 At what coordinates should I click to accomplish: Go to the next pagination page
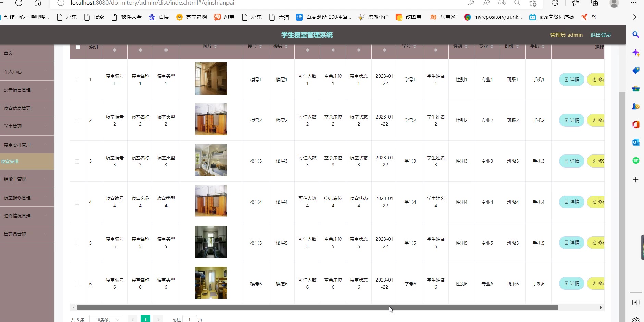point(158,319)
